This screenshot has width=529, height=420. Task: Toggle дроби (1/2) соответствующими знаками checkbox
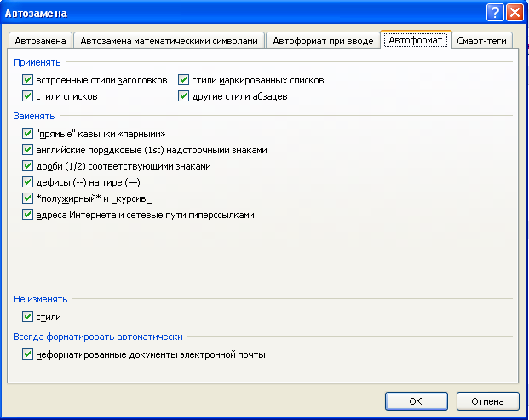[x=27, y=166]
